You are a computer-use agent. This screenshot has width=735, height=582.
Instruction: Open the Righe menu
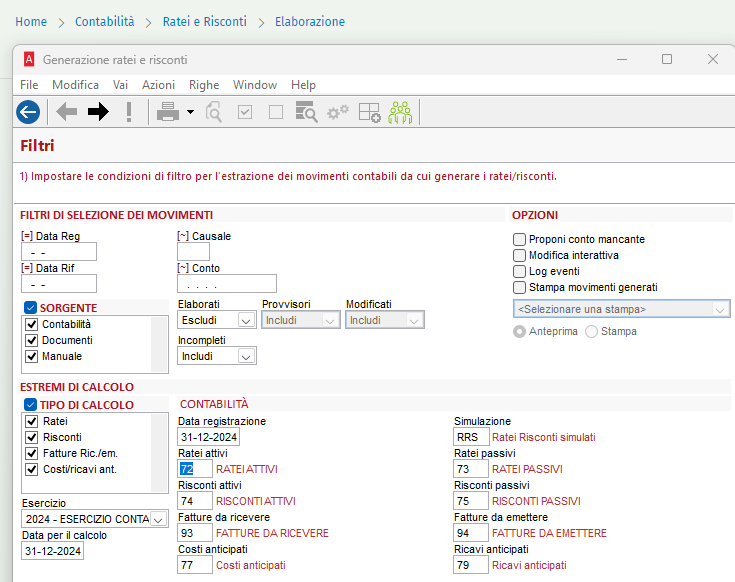click(x=204, y=85)
